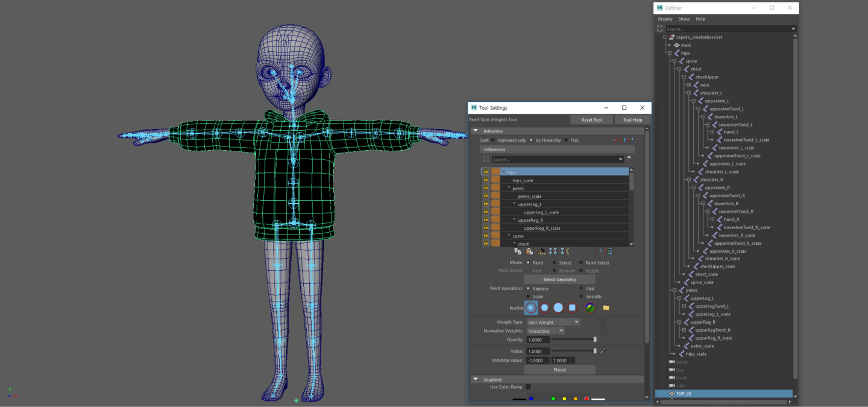This screenshot has width=868, height=407.
Task: Enable the Use Color Ramp checkbox
Action: pos(528,387)
